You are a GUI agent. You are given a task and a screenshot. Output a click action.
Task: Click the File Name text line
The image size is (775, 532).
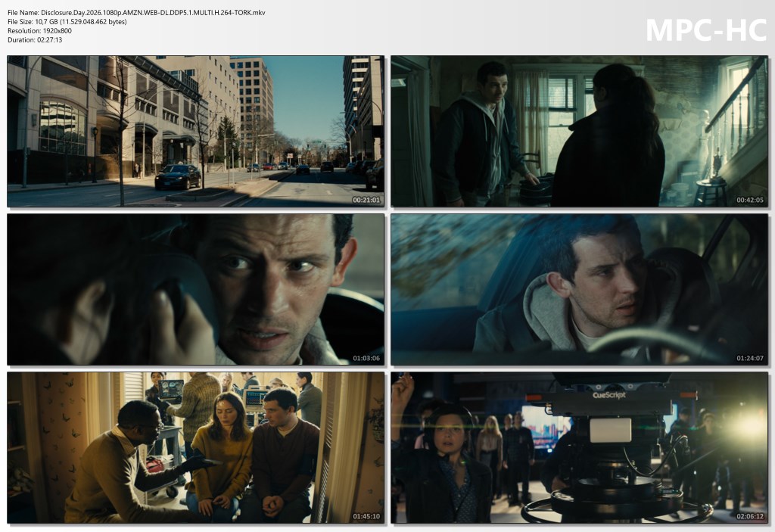136,13
